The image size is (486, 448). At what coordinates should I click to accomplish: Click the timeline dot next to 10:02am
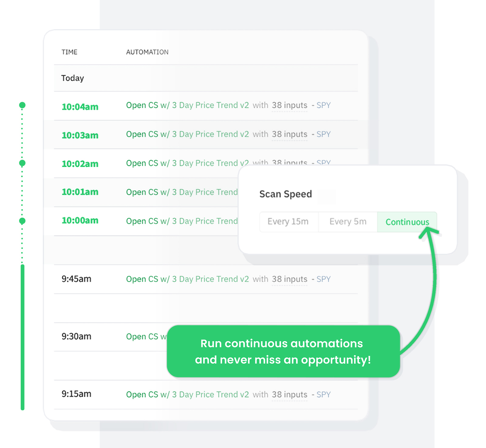22,163
